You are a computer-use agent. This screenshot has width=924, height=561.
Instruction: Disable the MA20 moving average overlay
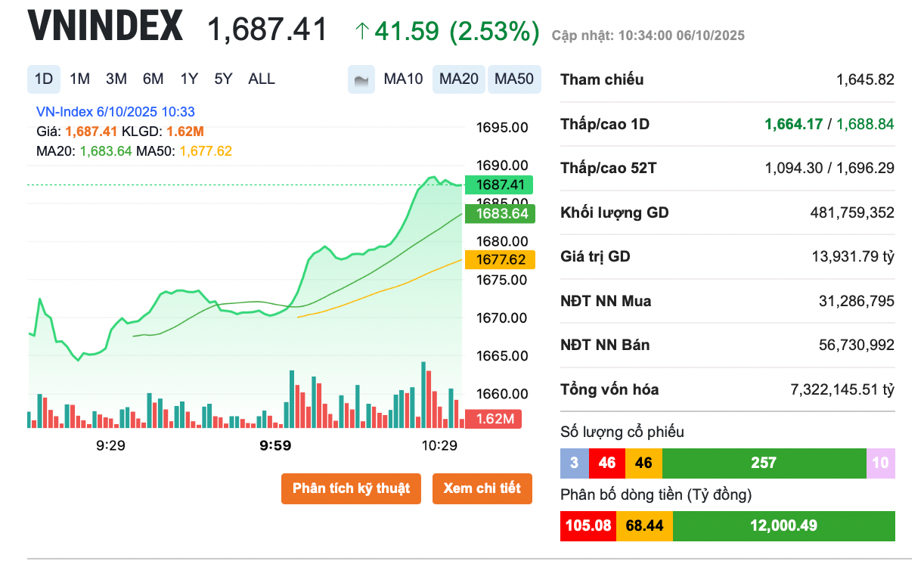coord(459,79)
